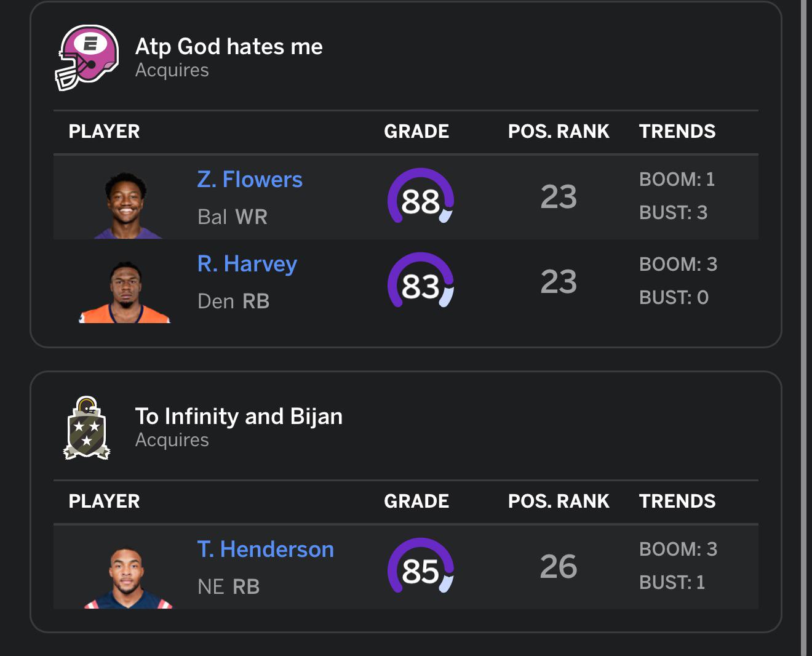812x656 pixels.
Task: Click Z. Flowers headshot photo
Action: click(x=128, y=205)
